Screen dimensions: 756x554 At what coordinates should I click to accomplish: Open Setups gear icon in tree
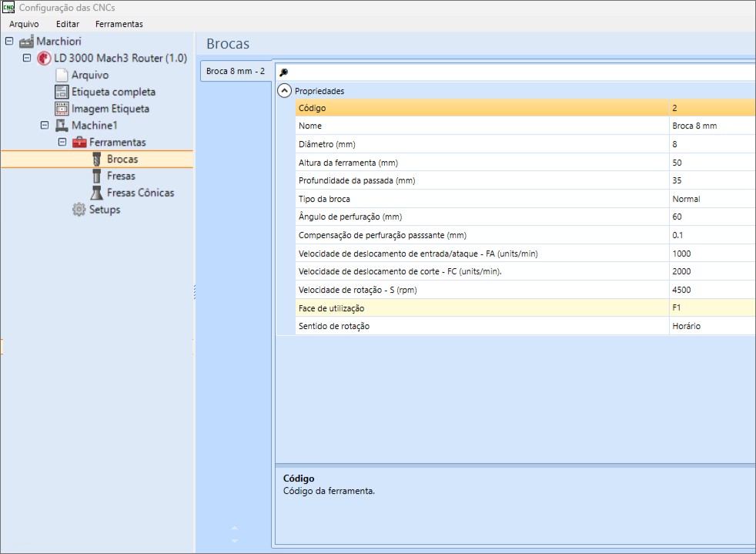pyautogui.click(x=79, y=210)
